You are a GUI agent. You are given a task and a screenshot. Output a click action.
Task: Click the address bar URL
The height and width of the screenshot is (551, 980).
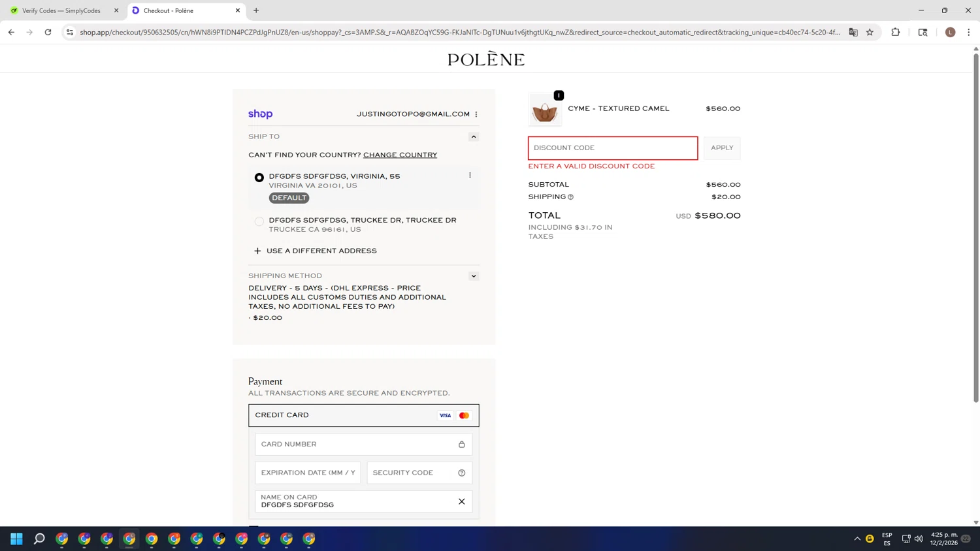point(459,32)
